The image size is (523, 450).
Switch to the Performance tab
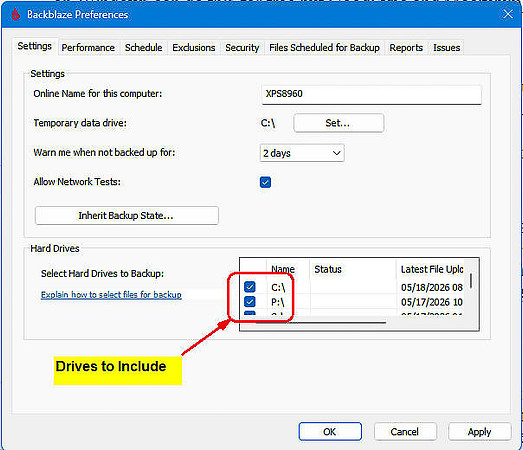[88, 48]
